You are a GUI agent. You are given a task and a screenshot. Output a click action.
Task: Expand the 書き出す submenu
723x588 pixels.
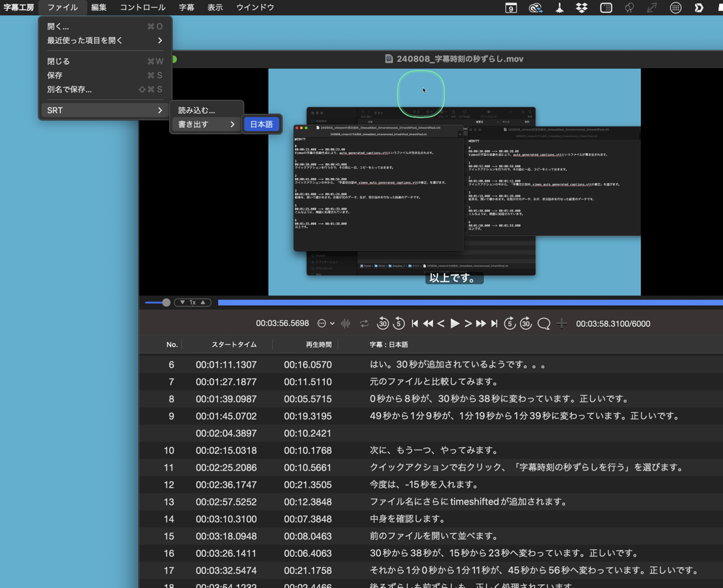206,124
